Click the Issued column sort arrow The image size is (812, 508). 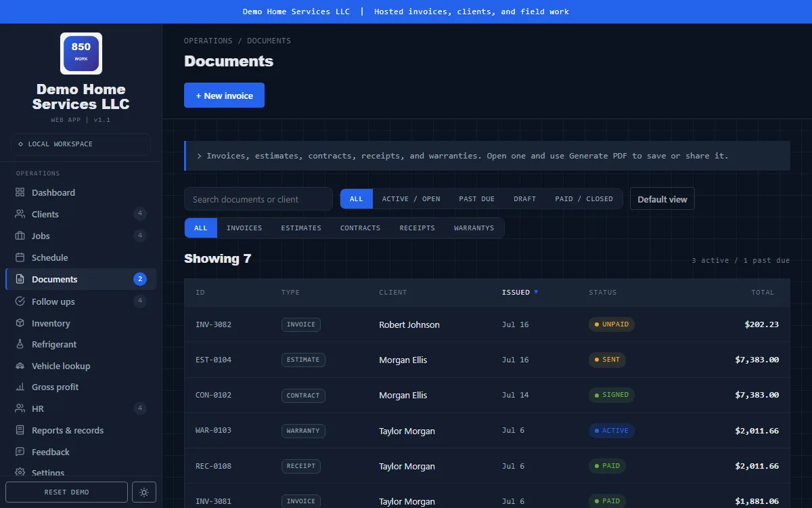[536, 292]
